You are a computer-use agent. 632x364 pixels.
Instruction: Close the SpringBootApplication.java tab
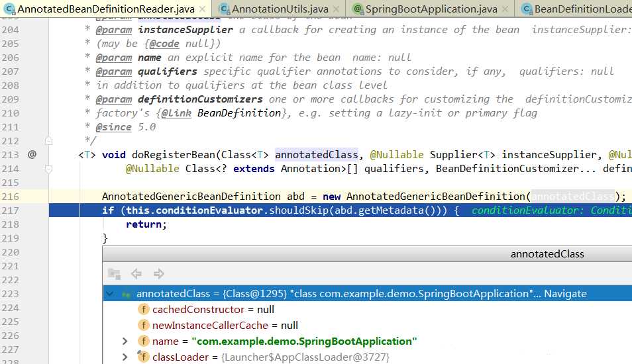click(505, 9)
